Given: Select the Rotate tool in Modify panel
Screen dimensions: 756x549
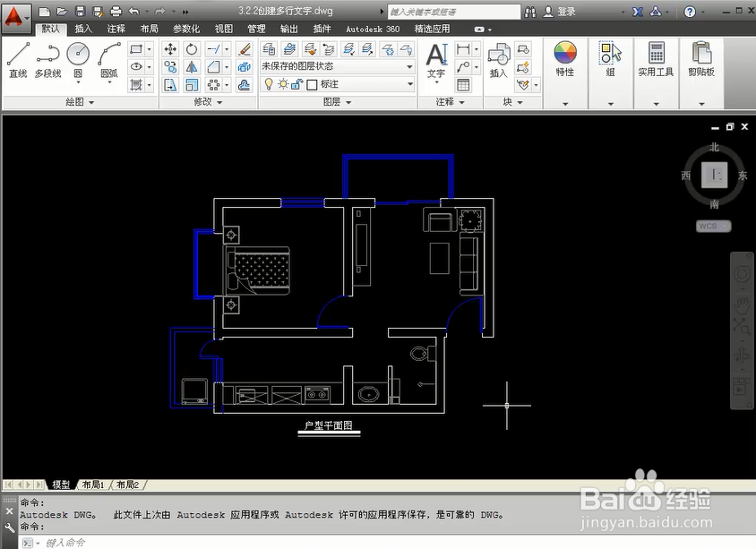Looking at the screenshot, I should tap(192, 49).
